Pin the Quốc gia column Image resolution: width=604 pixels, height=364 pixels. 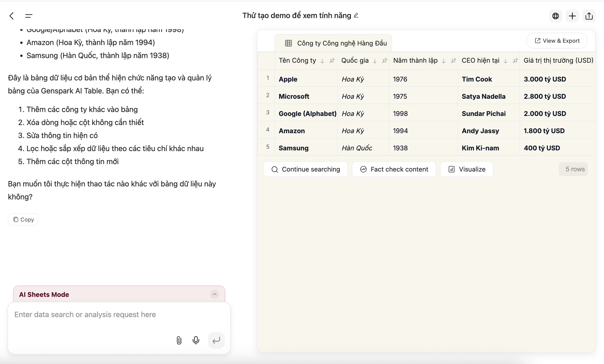click(384, 61)
